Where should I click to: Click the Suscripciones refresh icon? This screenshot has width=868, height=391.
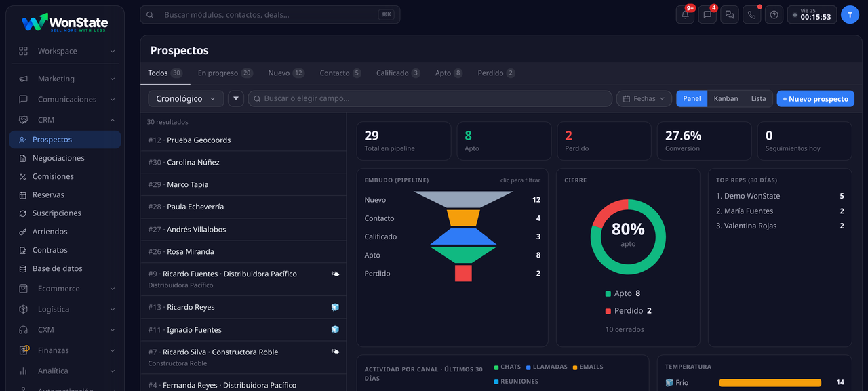pyautogui.click(x=23, y=213)
